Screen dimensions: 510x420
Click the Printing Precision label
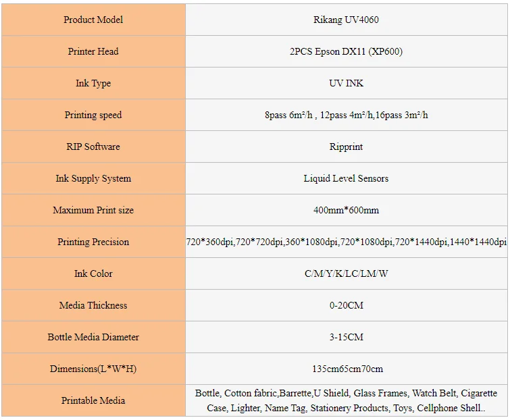coord(93,242)
